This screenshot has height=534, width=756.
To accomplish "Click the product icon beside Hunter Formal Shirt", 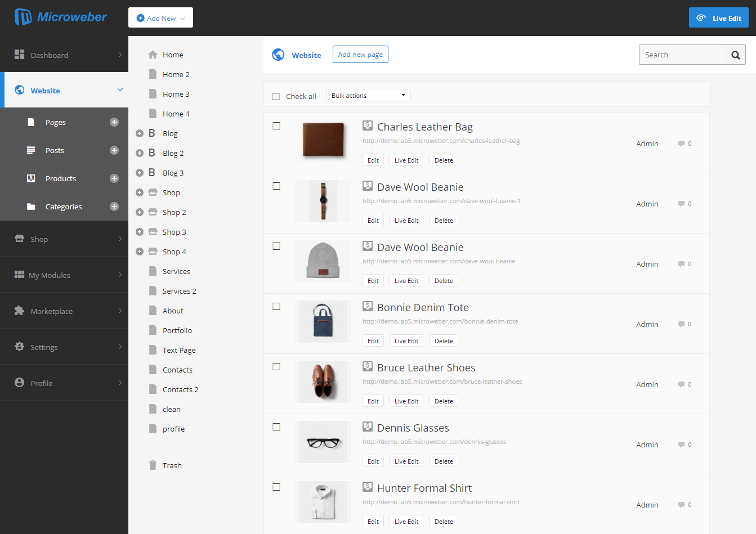I will (368, 486).
